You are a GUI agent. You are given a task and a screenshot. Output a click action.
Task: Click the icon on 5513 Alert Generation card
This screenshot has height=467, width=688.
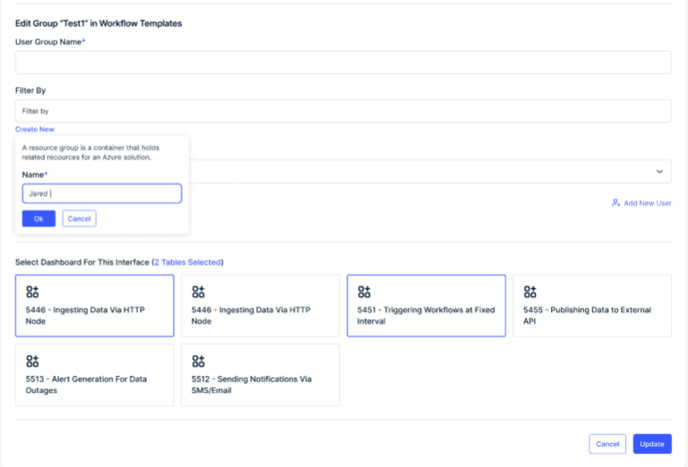coord(32,361)
